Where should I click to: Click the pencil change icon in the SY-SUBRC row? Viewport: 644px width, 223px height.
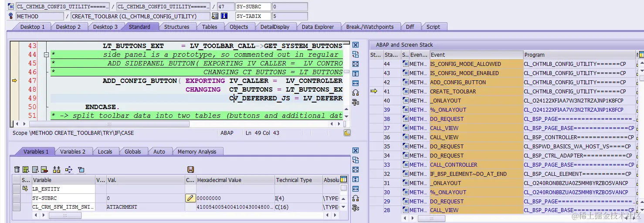click(x=190, y=198)
